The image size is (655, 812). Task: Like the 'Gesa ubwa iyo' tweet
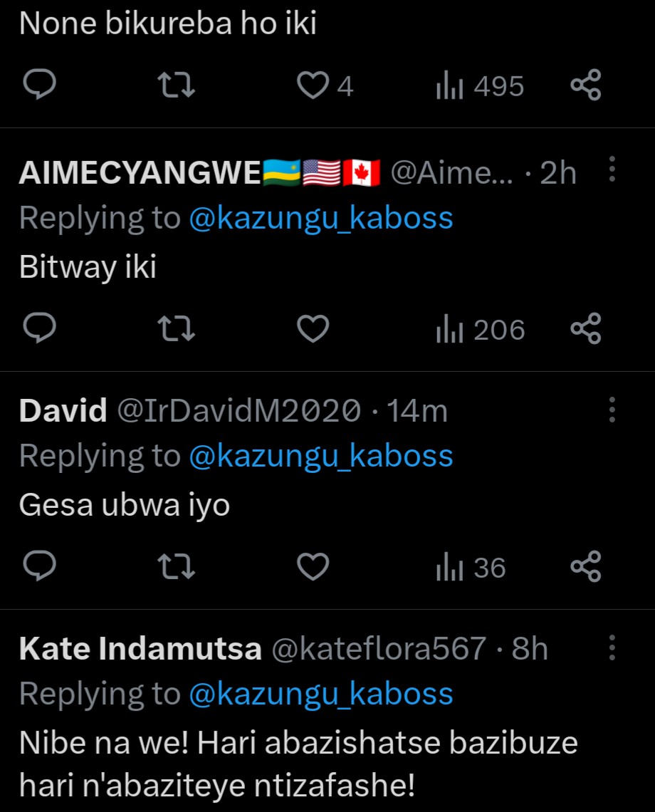tap(312, 568)
